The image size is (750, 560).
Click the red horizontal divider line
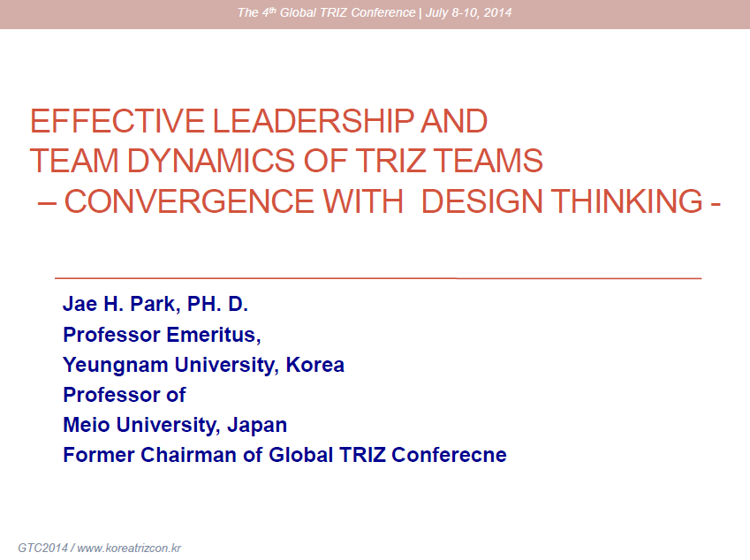tap(378, 278)
